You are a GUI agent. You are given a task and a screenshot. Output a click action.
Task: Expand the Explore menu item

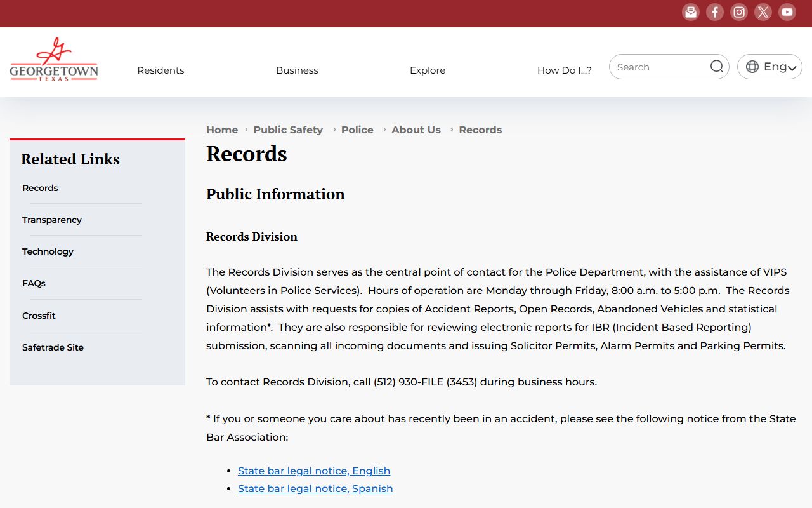click(x=428, y=70)
